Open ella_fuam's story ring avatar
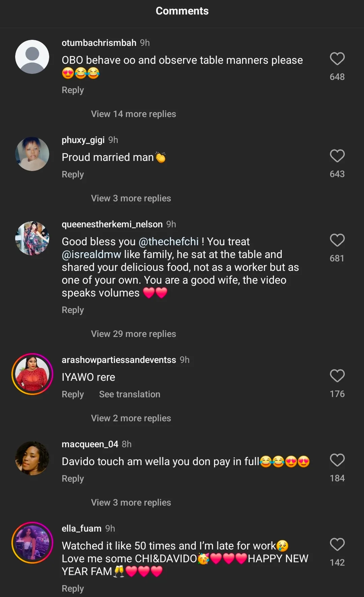 point(32,543)
